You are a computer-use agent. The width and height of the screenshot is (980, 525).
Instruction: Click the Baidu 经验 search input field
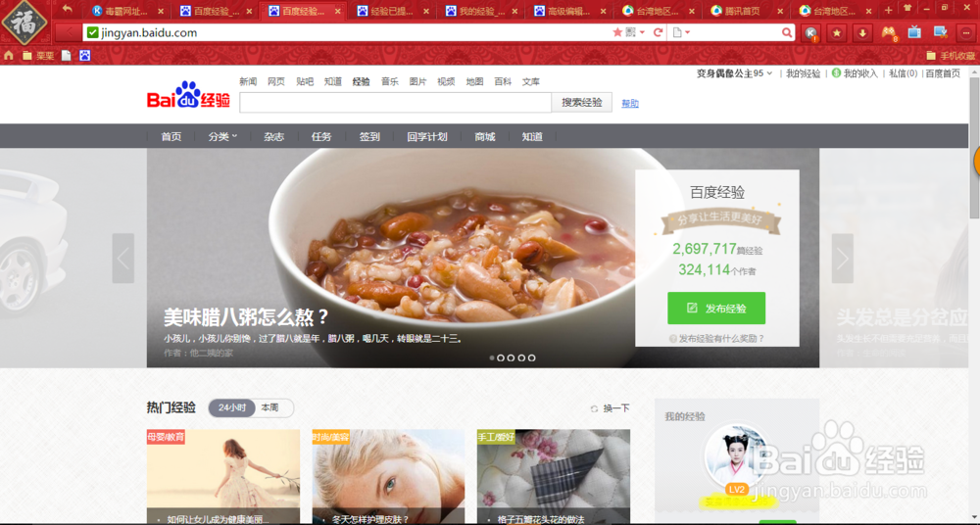[x=395, y=103]
